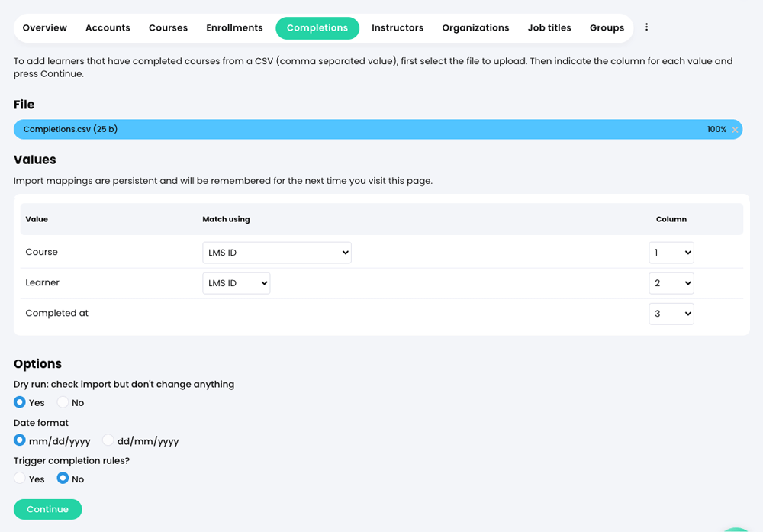The height and width of the screenshot is (532, 763).
Task: View the Overview tab
Action: click(44, 27)
